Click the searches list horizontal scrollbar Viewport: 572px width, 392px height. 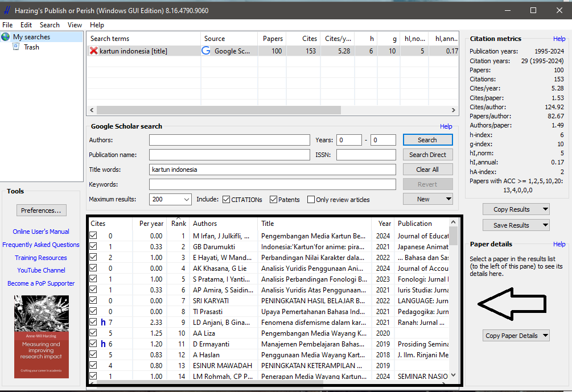point(219,110)
